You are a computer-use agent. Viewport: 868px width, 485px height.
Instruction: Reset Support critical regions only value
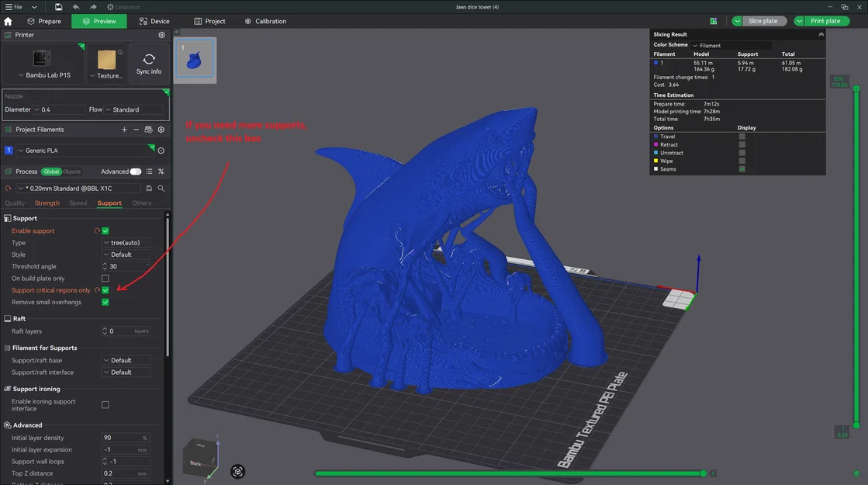(97, 290)
